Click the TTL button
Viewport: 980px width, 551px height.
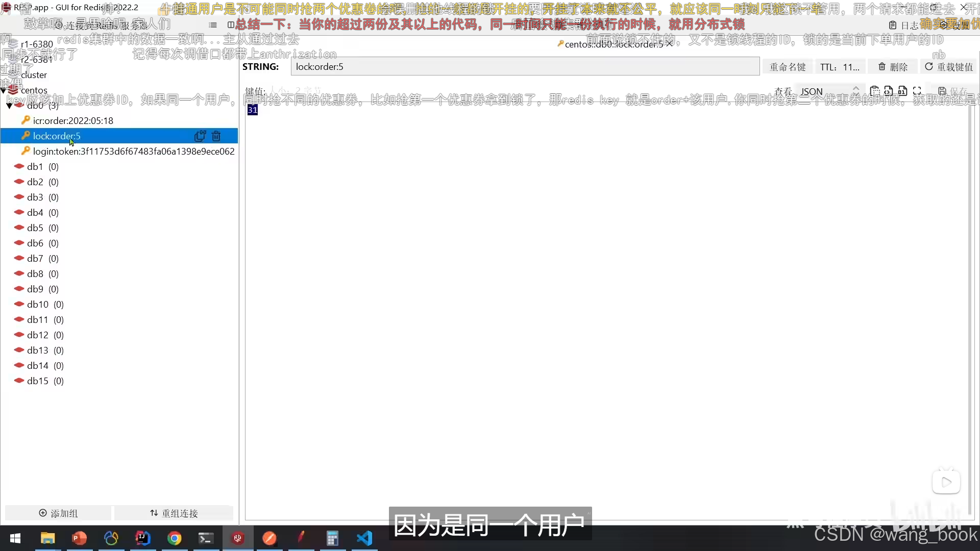tap(840, 67)
